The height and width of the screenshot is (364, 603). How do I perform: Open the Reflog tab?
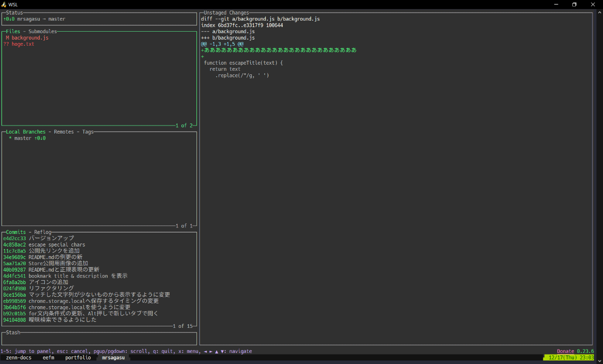tap(43, 232)
